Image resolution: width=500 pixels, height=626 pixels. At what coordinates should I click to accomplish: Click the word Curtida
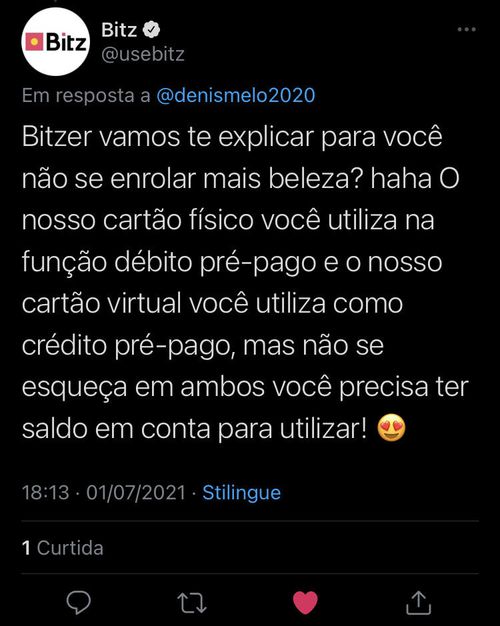[x=70, y=548]
